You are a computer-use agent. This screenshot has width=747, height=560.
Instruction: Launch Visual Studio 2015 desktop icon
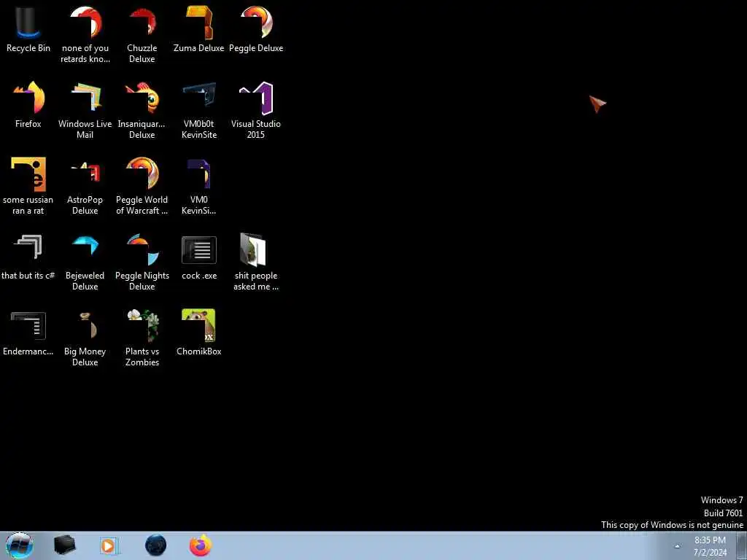[256, 111]
